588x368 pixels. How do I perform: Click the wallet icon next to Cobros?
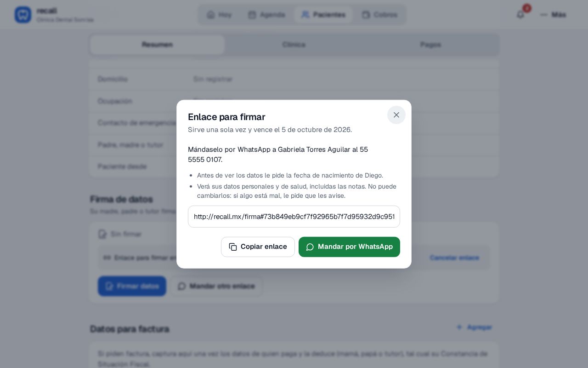tap(366, 15)
